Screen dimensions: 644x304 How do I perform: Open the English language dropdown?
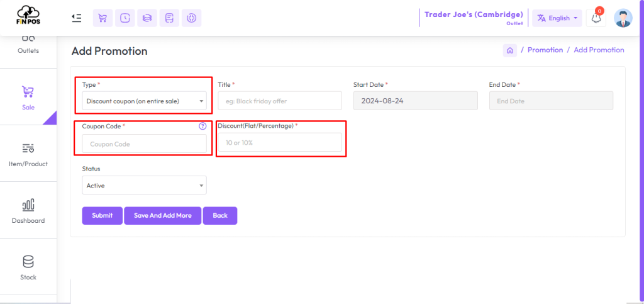point(557,18)
